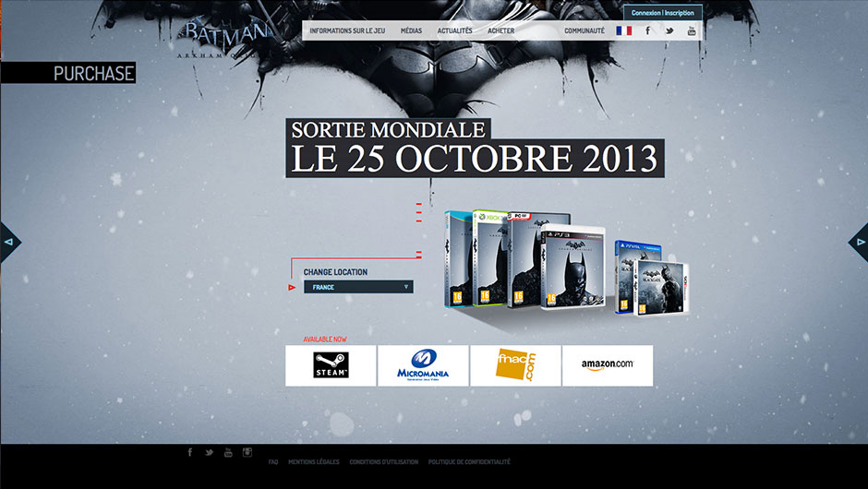Open the Actualités menu item
868x489 pixels.
click(454, 31)
